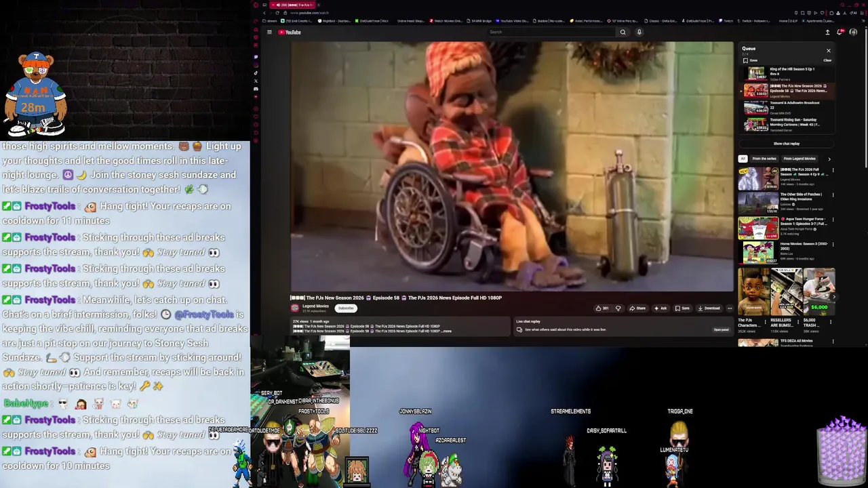Open the YouTube account avatar menu
Viewport: 868px width, 488px height.
pos(853,32)
